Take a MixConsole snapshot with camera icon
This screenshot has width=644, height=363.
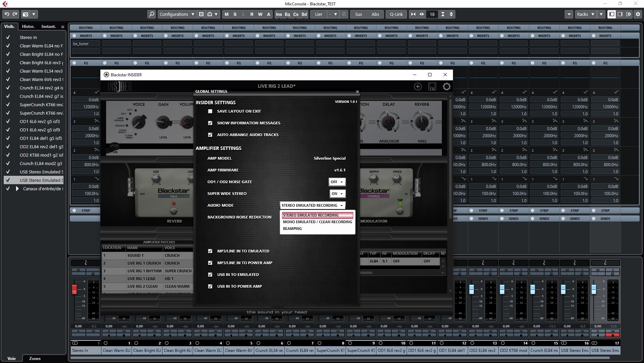click(x=26, y=14)
